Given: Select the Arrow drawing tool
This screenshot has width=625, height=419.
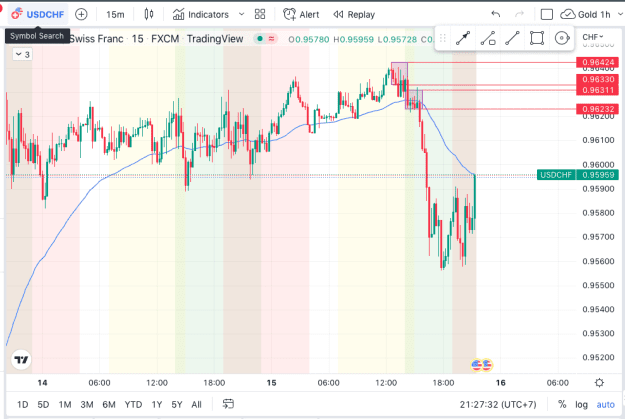Looking at the screenshot, I should (463, 38).
